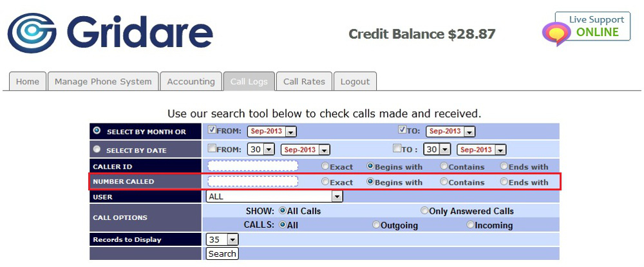Image resolution: width=644 pixels, height=267 pixels.
Task: Enable the TO date checkbox
Action: pos(397,149)
